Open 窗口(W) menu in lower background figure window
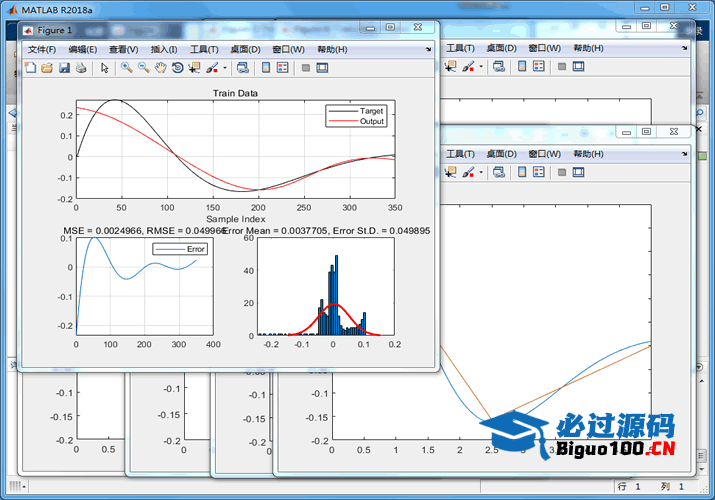Screen dimensions: 715x500 tap(544, 154)
